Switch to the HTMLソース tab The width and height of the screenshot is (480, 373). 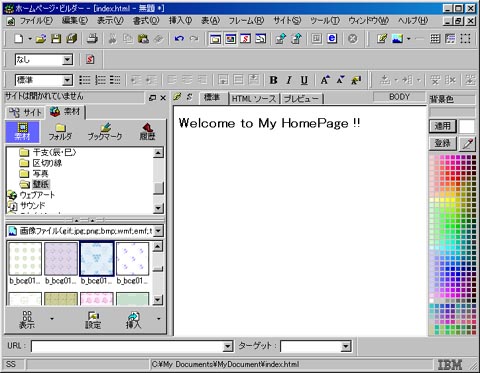click(x=254, y=99)
